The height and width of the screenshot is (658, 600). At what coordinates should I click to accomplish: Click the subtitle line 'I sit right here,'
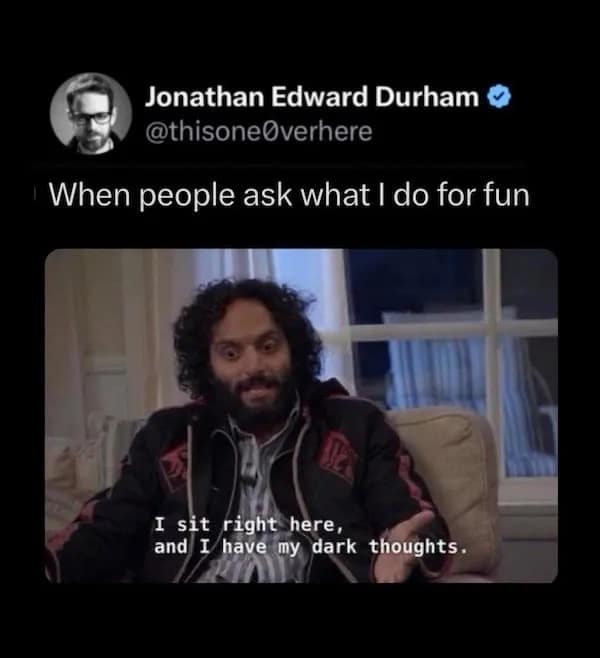246,525
